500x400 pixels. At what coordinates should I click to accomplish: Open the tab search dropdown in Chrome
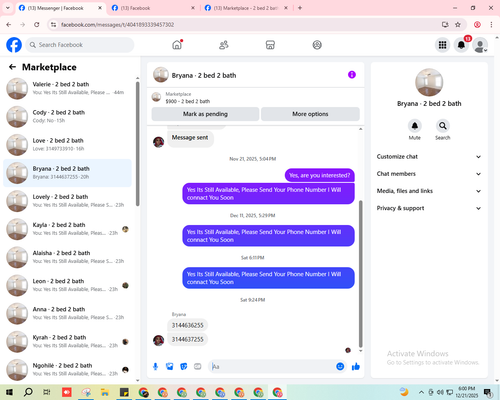coord(8,8)
